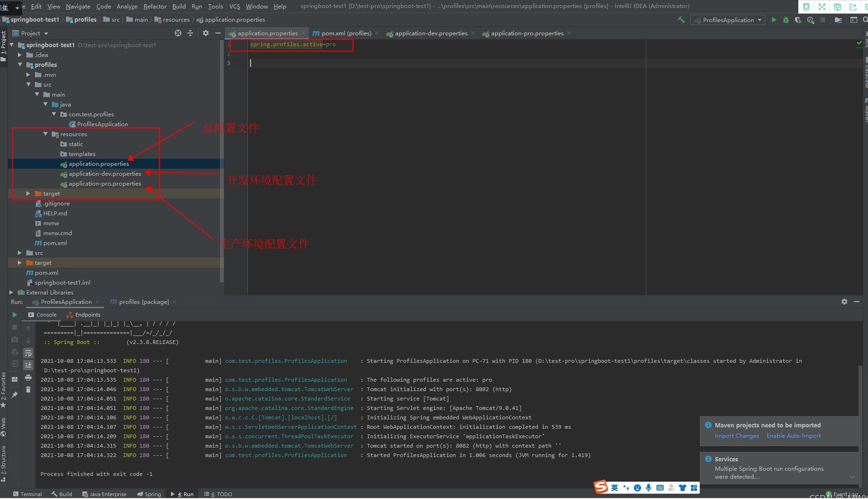Viewport: 868px width, 499px height.
Task: Select ProfilesApplication class in the tree
Action: click(x=102, y=124)
